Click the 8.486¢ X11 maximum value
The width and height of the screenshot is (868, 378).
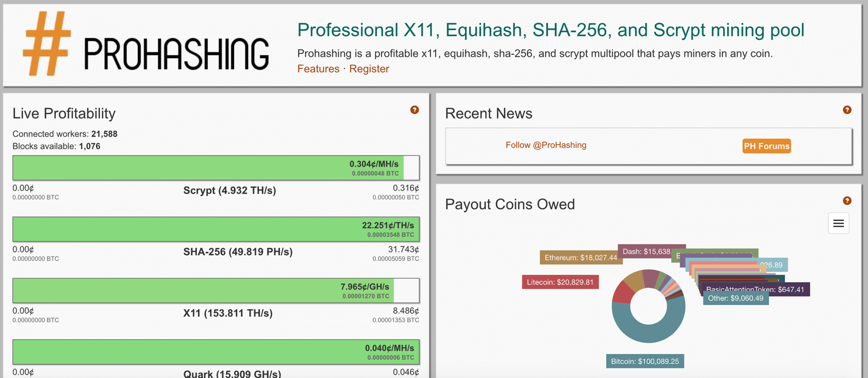coord(406,311)
